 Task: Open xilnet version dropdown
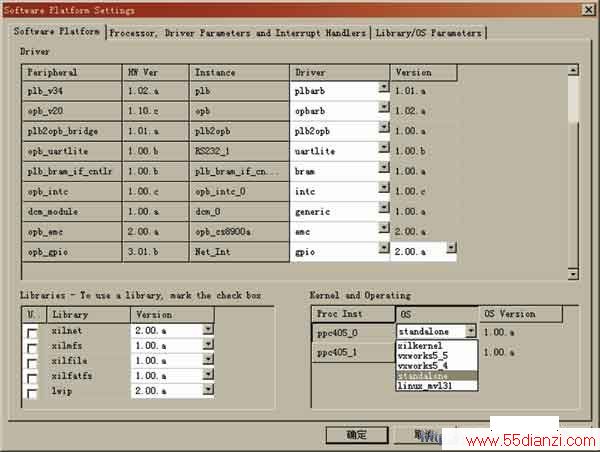[x=208, y=329]
